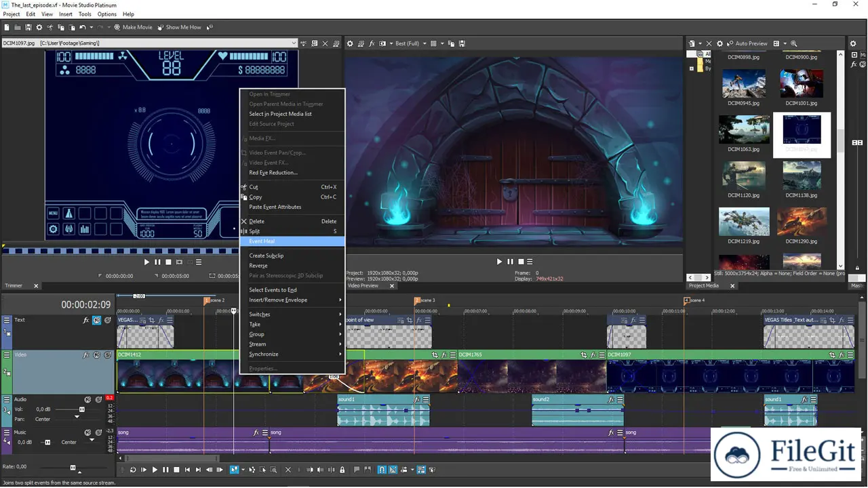Expand the Synchronize submenu
This screenshot has width=868, height=488.
point(292,354)
